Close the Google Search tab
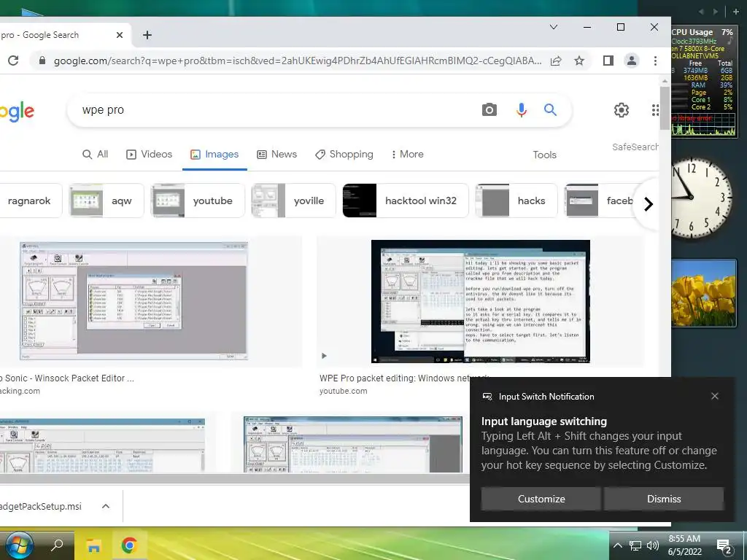This screenshot has width=747, height=560. click(x=120, y=35)
